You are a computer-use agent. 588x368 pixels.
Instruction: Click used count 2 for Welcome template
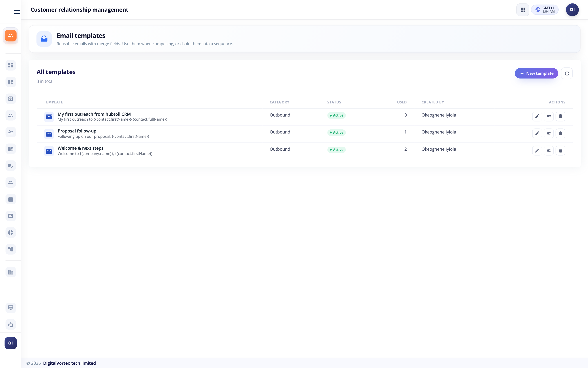[x=405, y=149]
